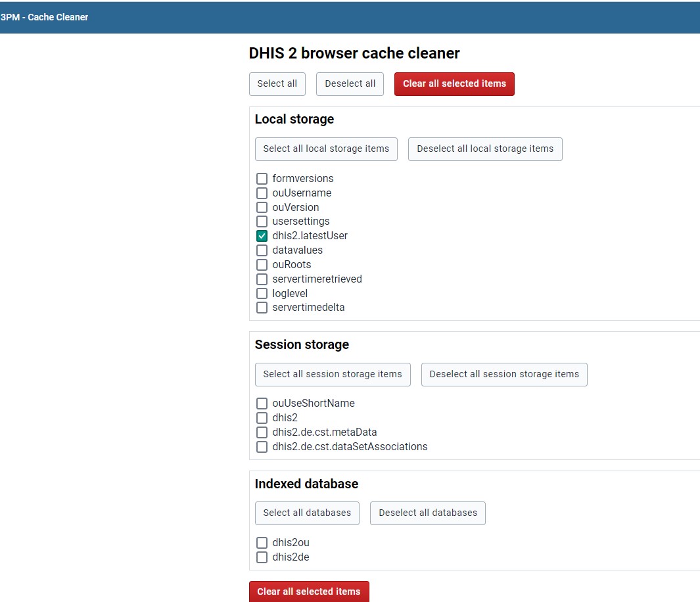Tick the formversions checkbox
The width and height of the screenshot is (700, 602).
point(262,179)
